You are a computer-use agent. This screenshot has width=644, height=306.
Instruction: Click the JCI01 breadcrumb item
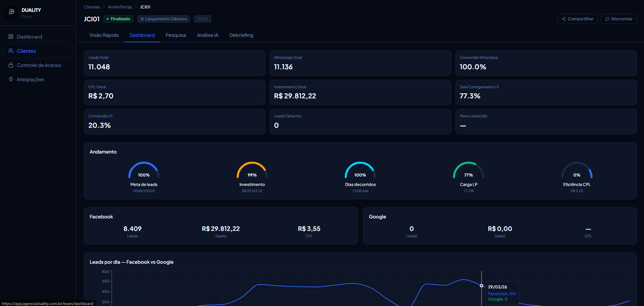[x=145, y=7]
